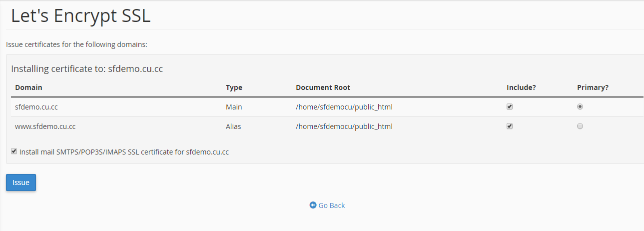Screen dimensions: 644x231
Task: Click the blue Issue button
Action: 21,182
